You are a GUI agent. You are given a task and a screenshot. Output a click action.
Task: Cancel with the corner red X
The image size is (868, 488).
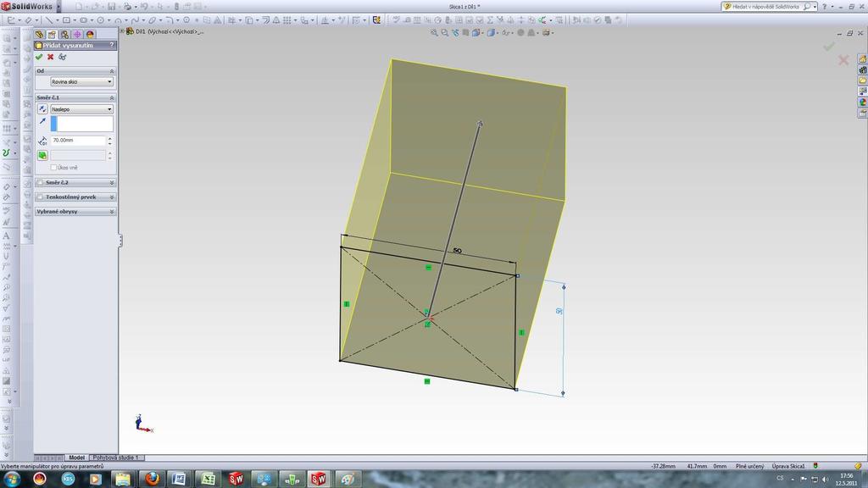[x=843, y=60]
